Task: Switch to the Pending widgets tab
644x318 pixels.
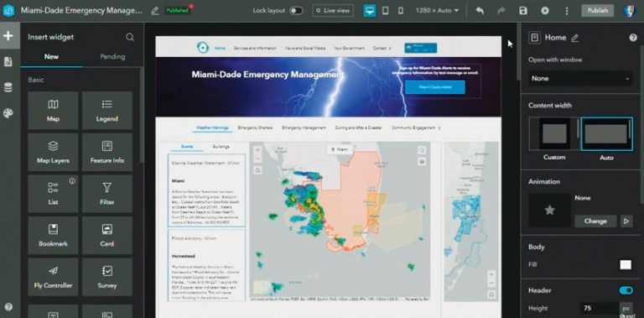Action: tap(112, 57)
